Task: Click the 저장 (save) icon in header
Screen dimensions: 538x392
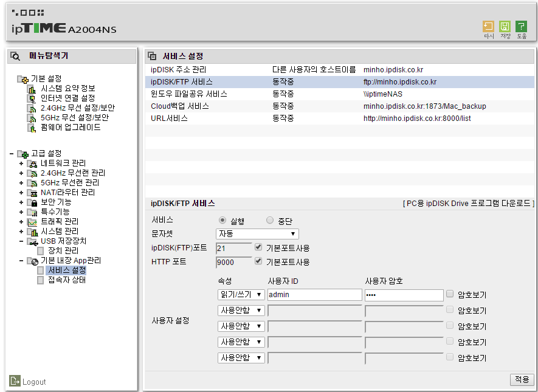Action: pos(505,26)
